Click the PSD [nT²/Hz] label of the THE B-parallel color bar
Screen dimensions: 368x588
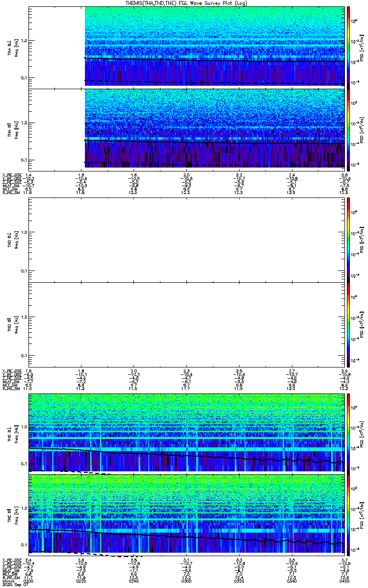(362, 515)
